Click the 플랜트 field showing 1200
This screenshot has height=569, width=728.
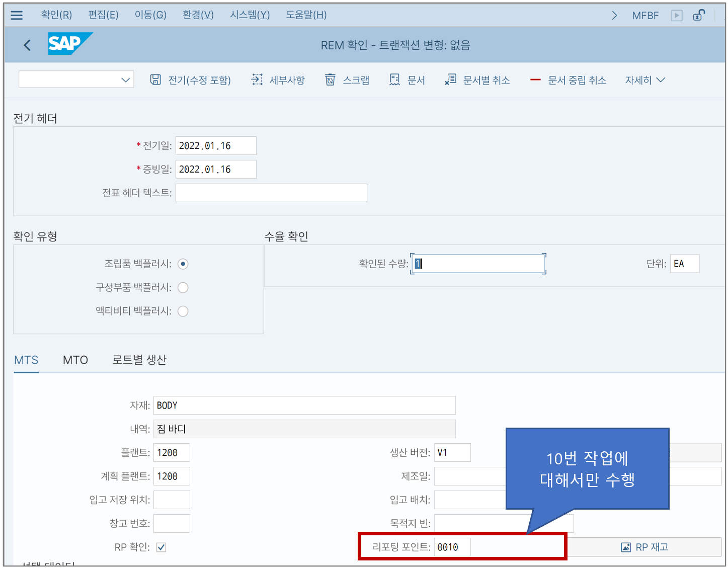(x=172, y=452)
